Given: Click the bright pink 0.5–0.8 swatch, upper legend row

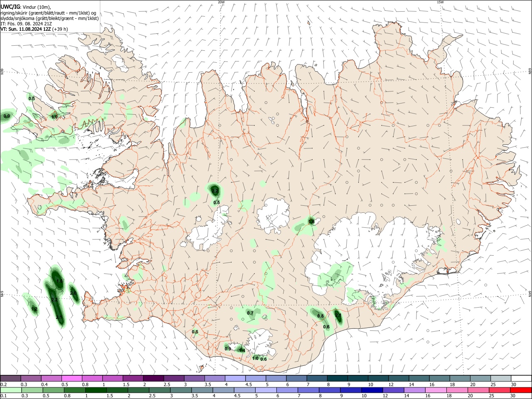Looking at the screenshot, I should tap(71, 379).
